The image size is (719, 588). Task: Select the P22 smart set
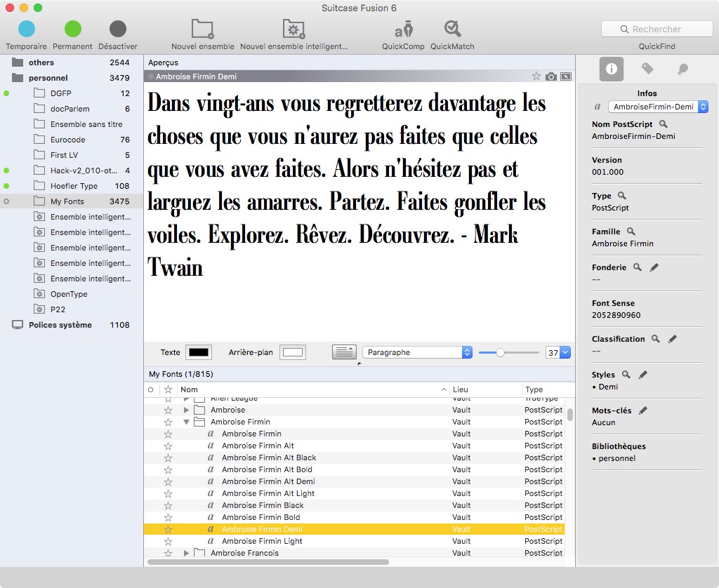pos(71,309)
